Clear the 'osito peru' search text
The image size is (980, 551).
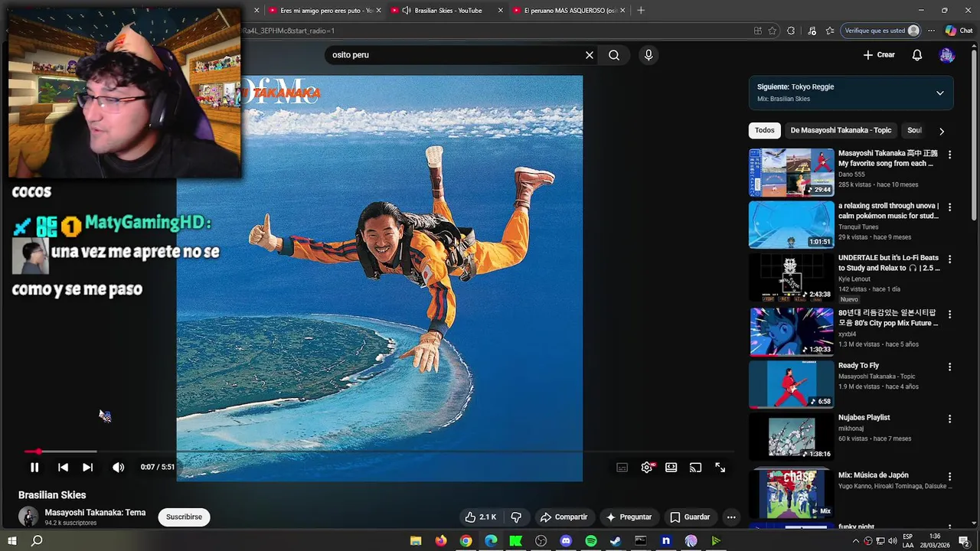(x=590, y=55)
